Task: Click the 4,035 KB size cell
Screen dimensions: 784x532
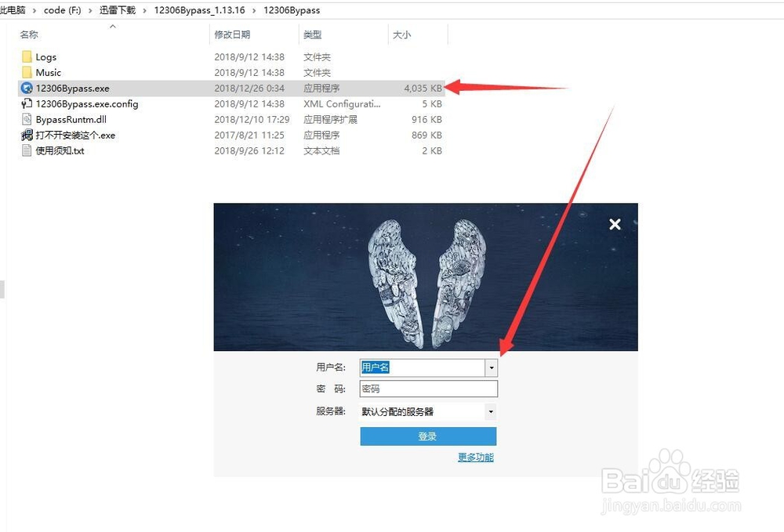Action: tap(423, 89)
